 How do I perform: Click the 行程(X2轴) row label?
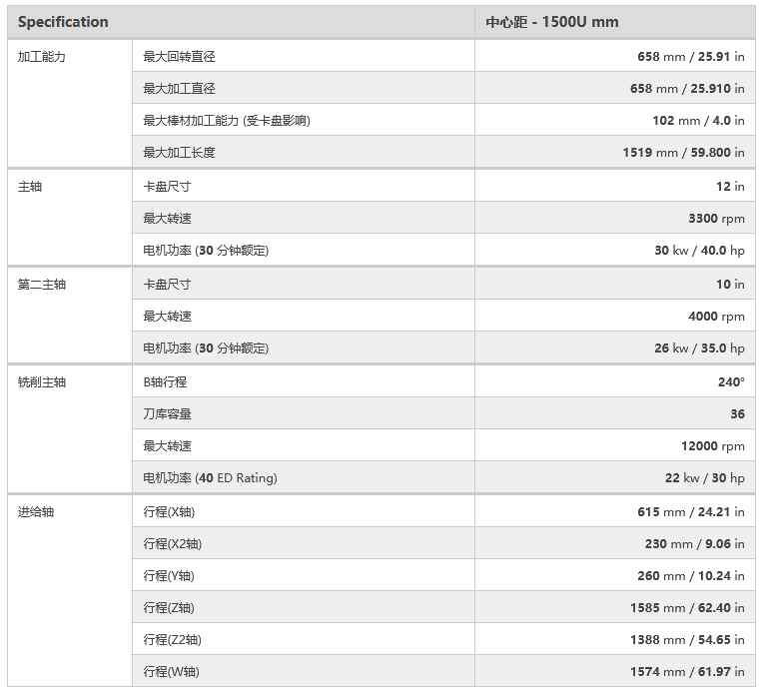point(172,544)
